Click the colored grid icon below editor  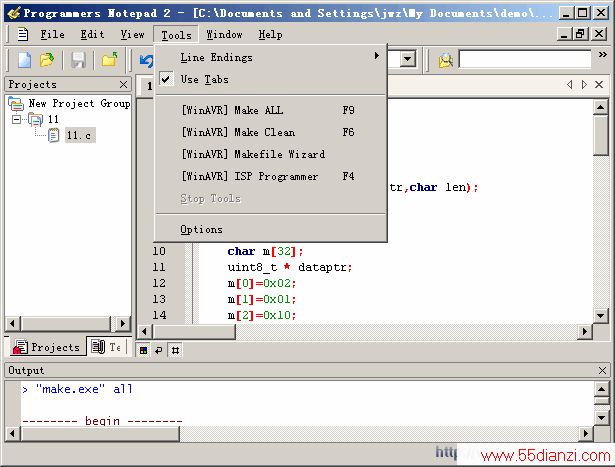click(x=144, y=350)
